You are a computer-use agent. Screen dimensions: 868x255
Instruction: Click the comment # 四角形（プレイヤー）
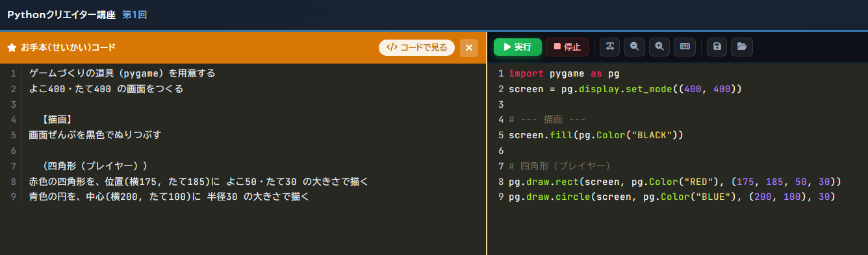point(560,166)
